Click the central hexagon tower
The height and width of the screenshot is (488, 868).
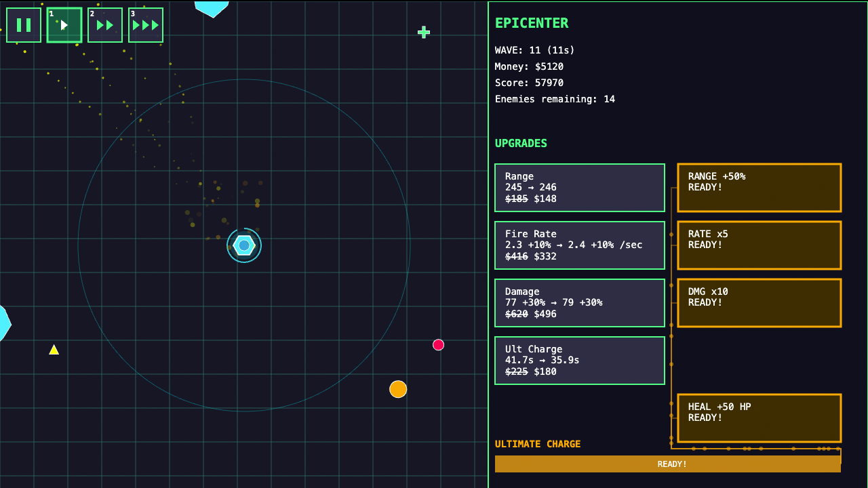point(244,245)
